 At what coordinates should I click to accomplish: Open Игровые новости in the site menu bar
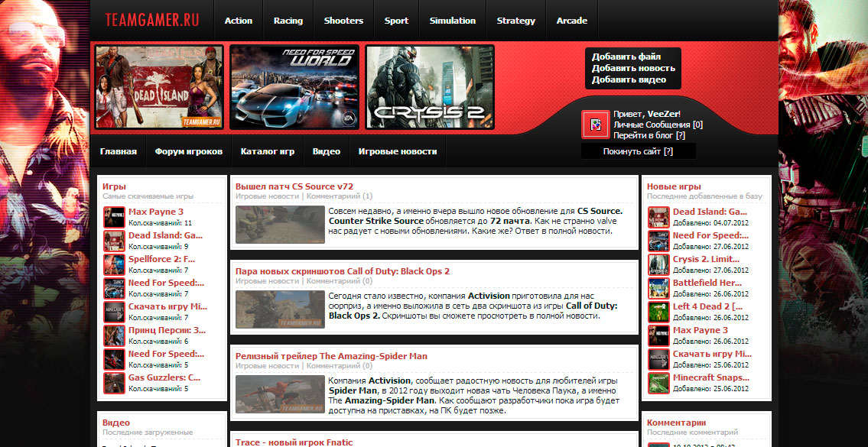pos(398,151)
